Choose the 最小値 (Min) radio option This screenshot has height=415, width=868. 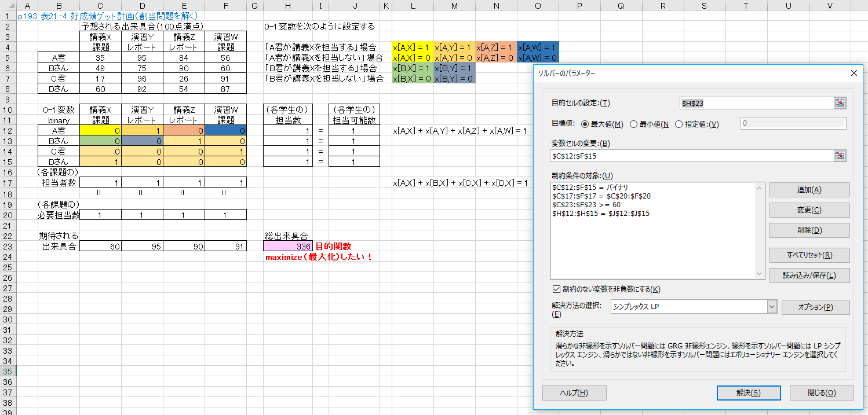[633, 124]
